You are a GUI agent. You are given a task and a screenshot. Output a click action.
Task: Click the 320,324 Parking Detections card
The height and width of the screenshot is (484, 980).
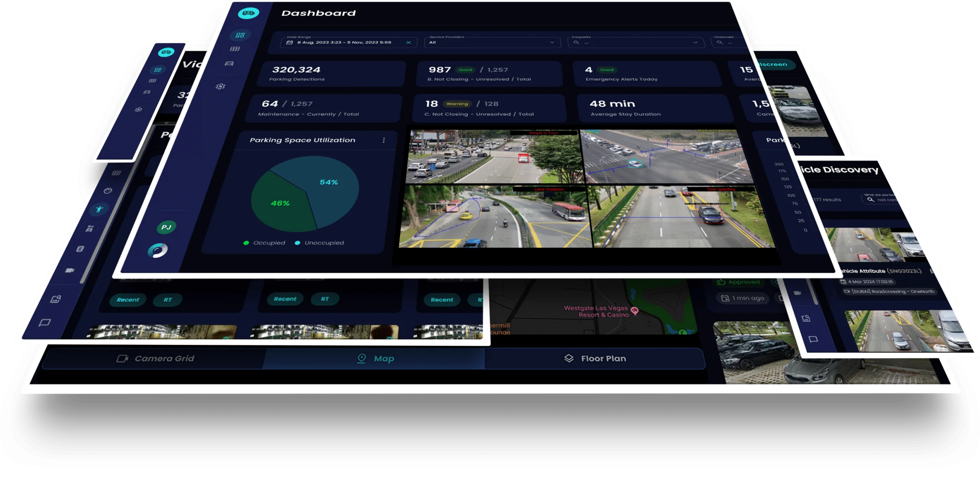coord(331,74)
